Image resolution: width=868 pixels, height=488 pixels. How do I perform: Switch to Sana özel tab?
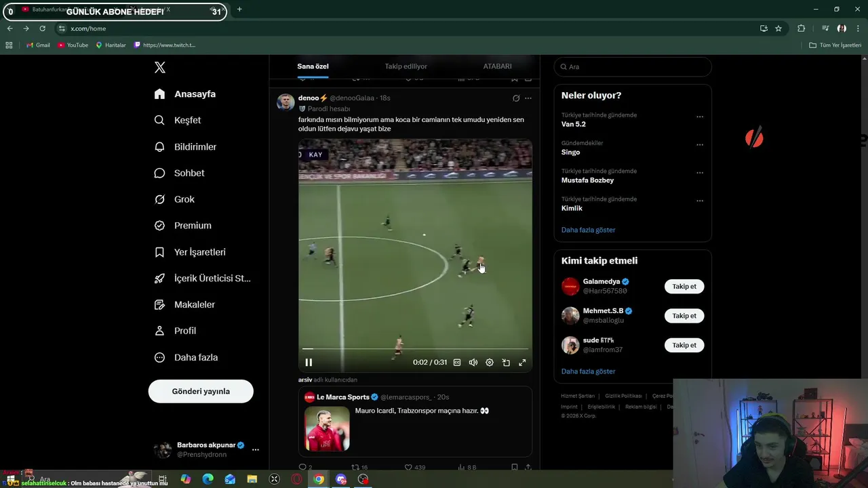tap(313, 66)
